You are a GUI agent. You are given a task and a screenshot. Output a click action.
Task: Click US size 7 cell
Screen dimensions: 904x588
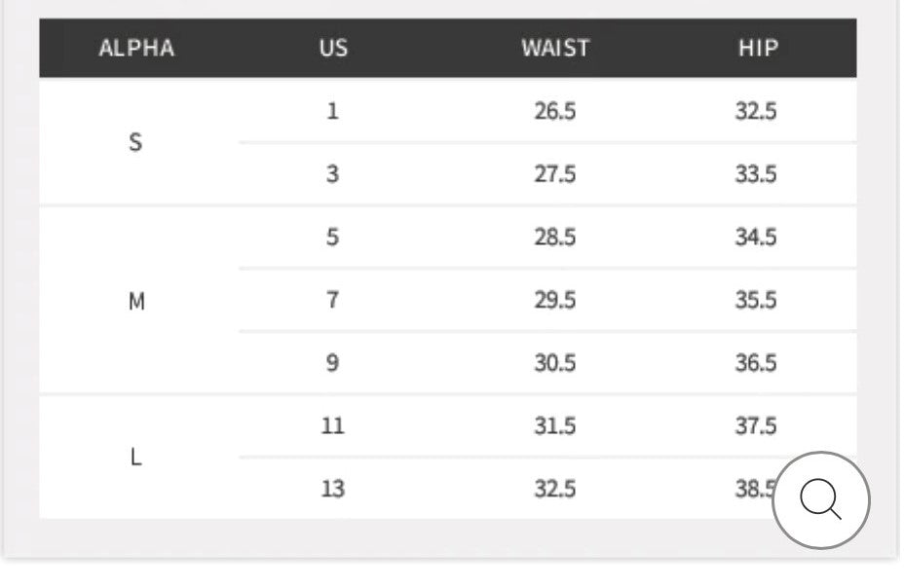point(333,300)
